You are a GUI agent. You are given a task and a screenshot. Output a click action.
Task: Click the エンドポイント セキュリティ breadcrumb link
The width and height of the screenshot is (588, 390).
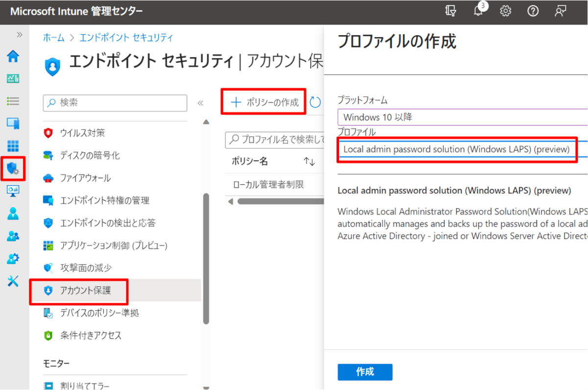click(x=126, y=38)
